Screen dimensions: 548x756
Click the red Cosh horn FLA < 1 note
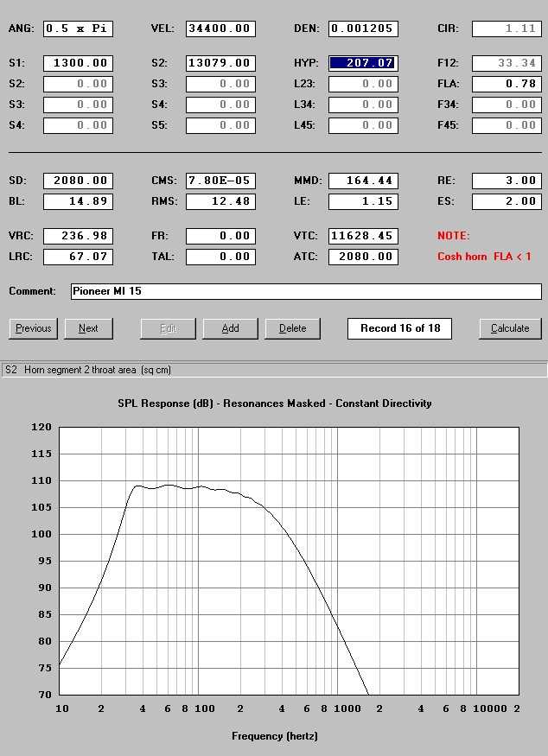[484, 257]
